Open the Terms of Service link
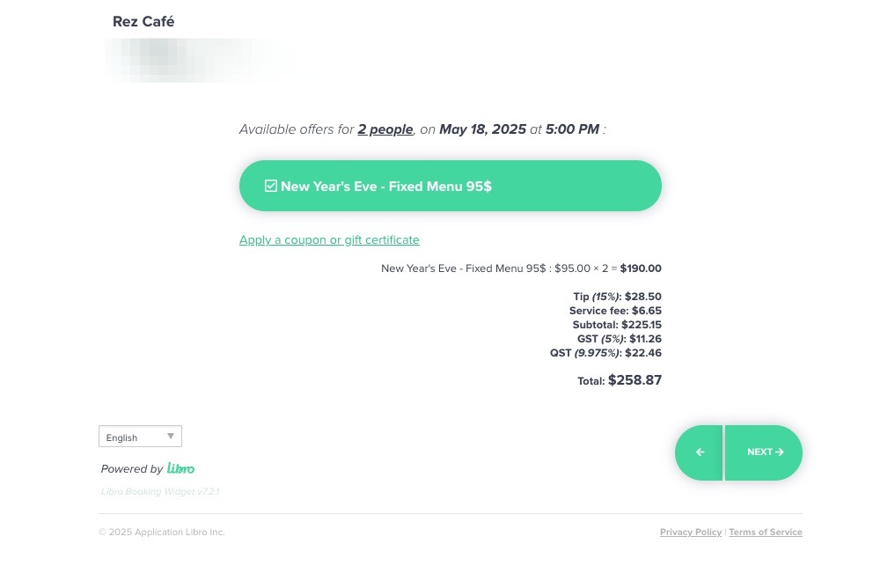The width and height of the screenshot is (895, 588). (x=765, y=533)
